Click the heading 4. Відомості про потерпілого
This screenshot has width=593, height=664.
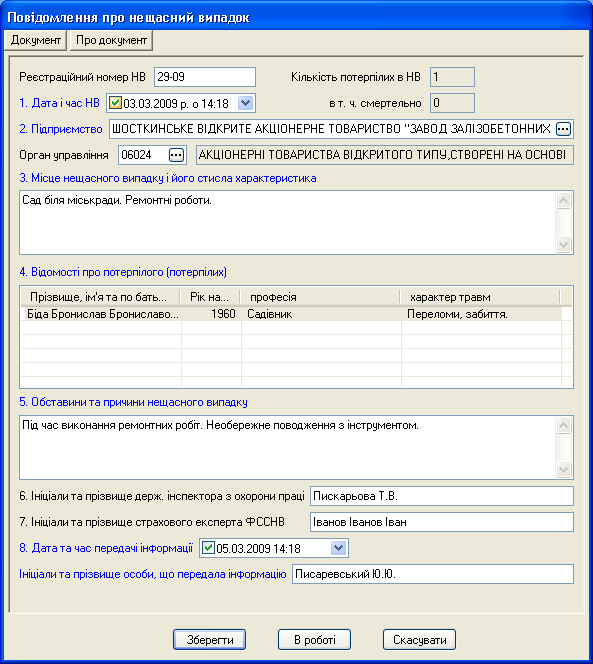[x=123, y=272]
